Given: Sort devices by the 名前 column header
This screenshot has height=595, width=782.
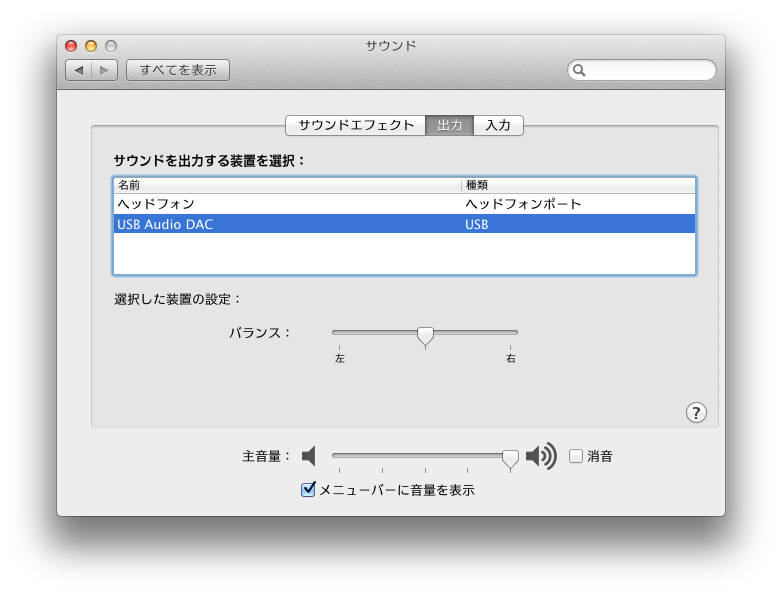Looking at the screenshot, I should 286,185.
